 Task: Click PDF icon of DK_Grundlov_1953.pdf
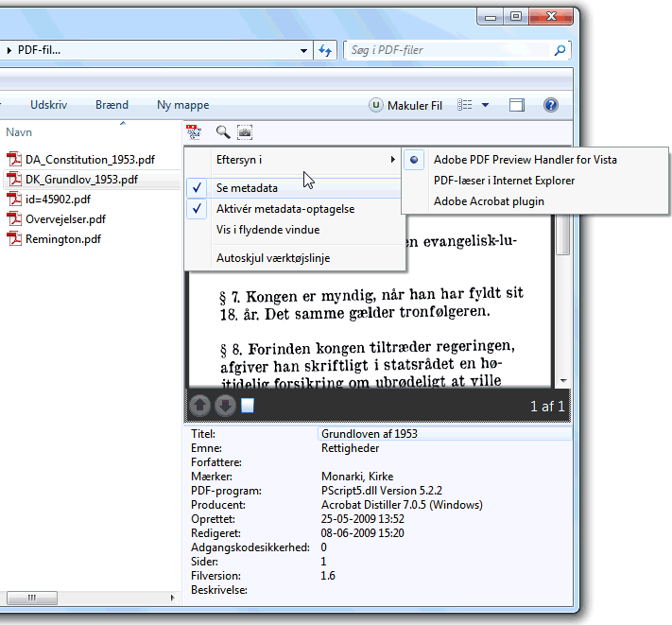[x=14, y=180]
